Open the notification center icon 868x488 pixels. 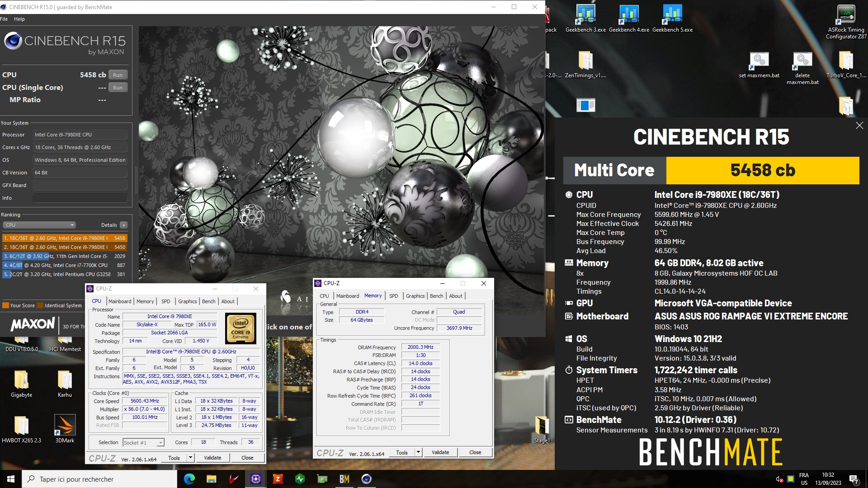pyautogui.click(x=854, y=479)
